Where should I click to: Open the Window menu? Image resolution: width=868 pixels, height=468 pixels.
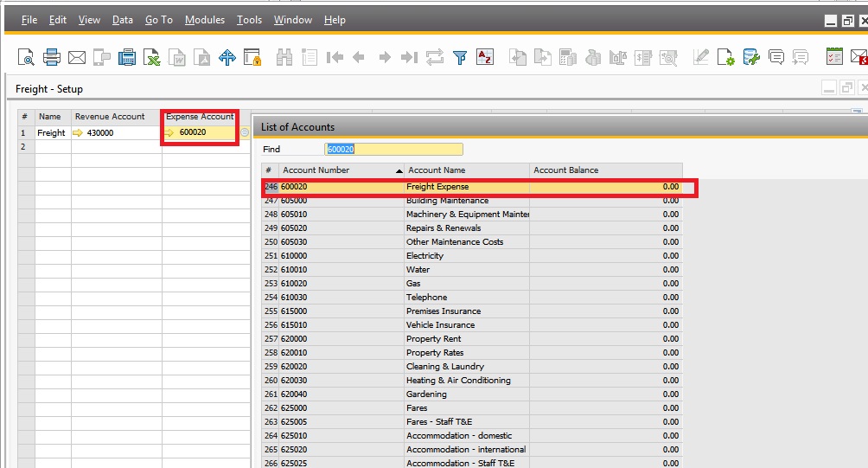point(293,20)
